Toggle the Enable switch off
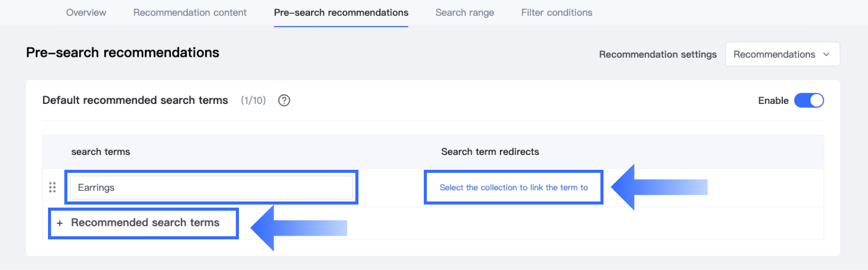 coord(809,101)
